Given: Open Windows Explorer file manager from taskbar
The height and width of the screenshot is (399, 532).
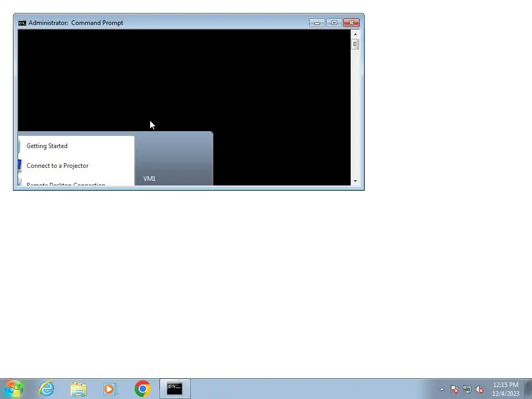Looking at the screenshot, I should pos(78,389).
